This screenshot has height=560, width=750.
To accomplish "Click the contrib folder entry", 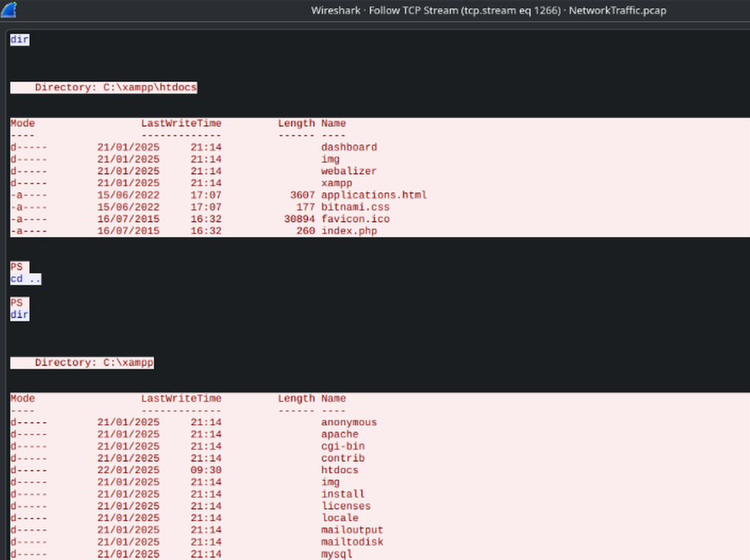I will (x=342, y=459).
